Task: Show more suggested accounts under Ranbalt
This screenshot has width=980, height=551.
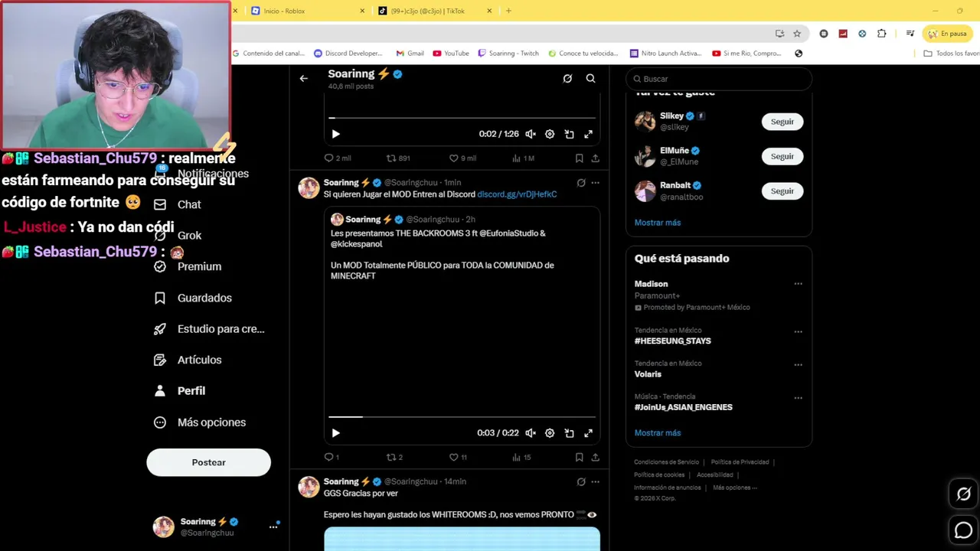Action: click(x=657, y=223)
